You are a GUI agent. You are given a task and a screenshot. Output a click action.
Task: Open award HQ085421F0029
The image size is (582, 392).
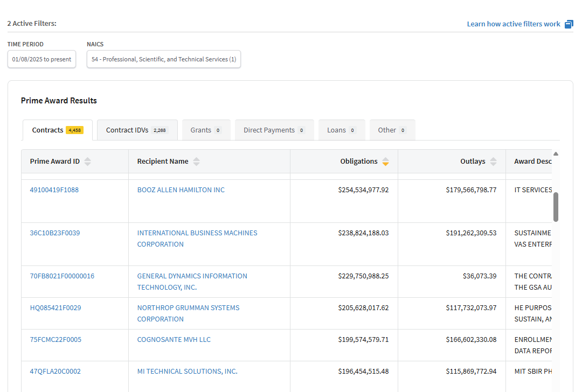(55, 308)
